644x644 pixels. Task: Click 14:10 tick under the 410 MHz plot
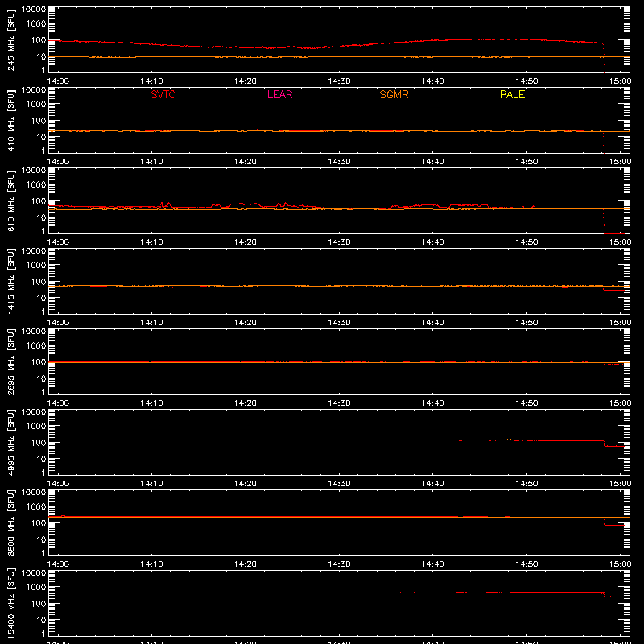click(151, 162)
